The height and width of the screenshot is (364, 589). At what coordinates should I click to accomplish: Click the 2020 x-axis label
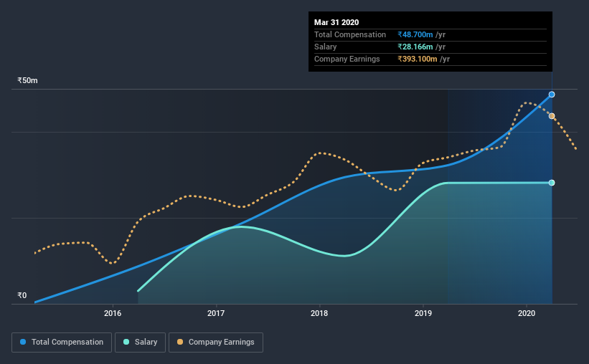coord(527,313)
